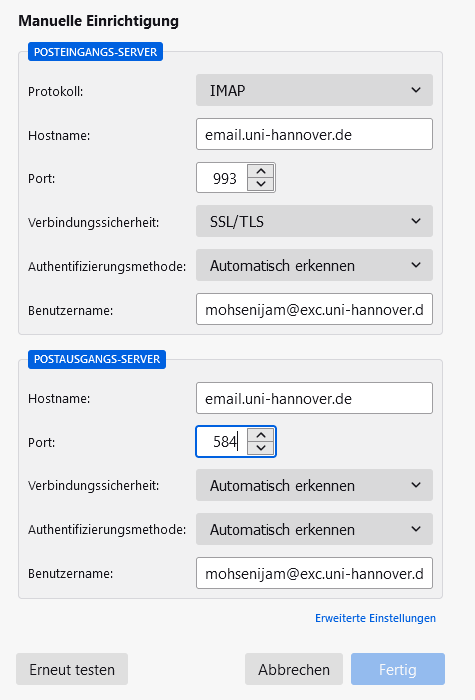Open the Protokoll IMAP dropdown
Viewport: 475px width, 700px height.
pos(314,90)
